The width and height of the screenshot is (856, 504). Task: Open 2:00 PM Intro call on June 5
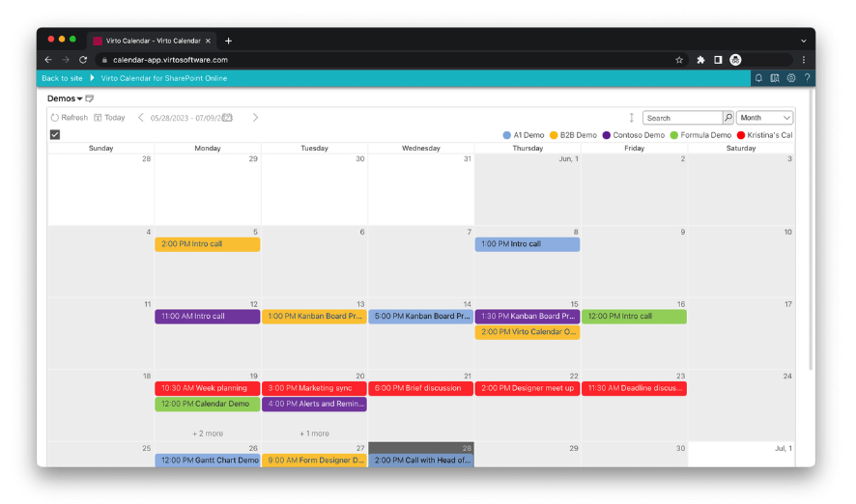208,244
